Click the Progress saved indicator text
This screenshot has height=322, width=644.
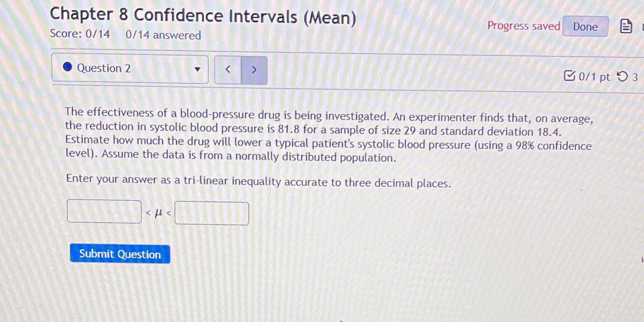[x=524, y=26]
